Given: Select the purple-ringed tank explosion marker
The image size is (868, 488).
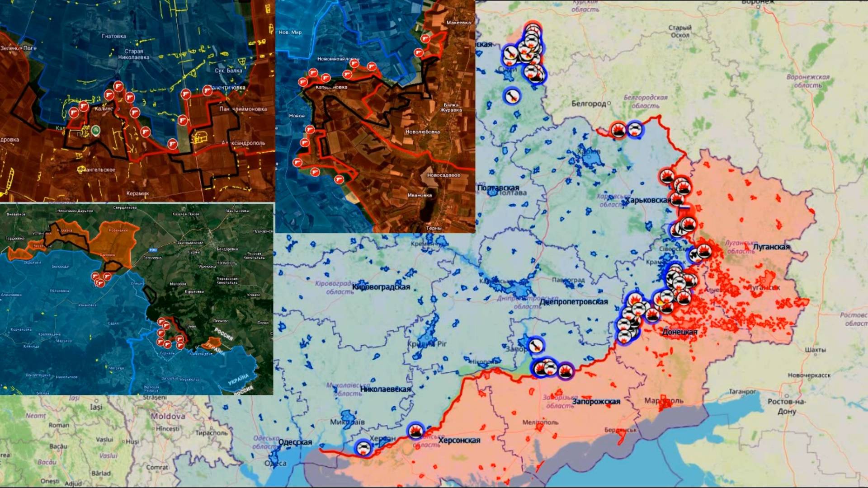Looking at the screenshot, I should (x=565, y=371).
